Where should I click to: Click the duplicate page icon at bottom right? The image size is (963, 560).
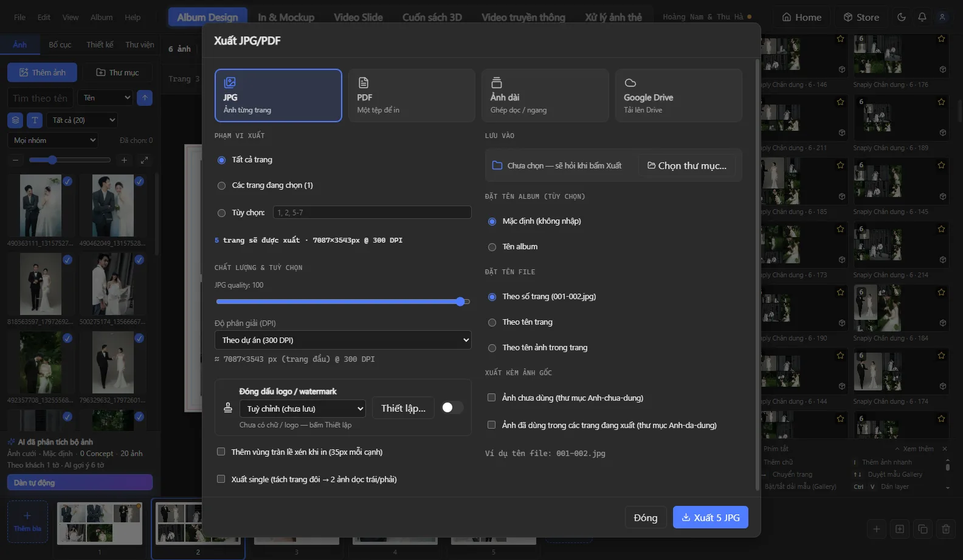923,529
